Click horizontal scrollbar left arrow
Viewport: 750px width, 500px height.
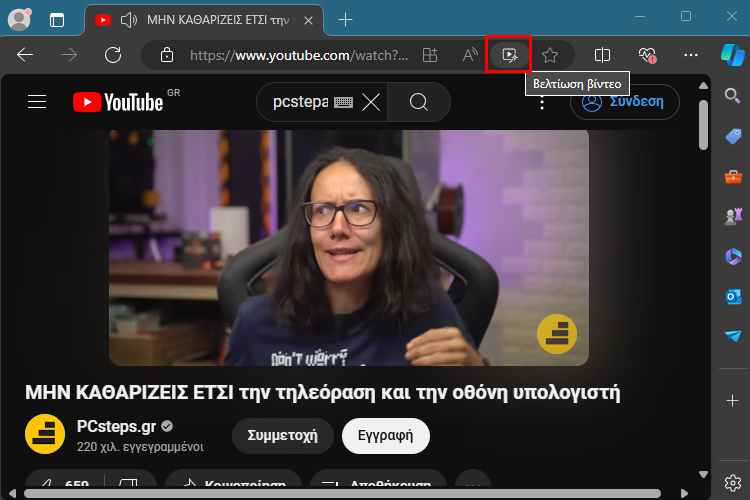(12, 493)
